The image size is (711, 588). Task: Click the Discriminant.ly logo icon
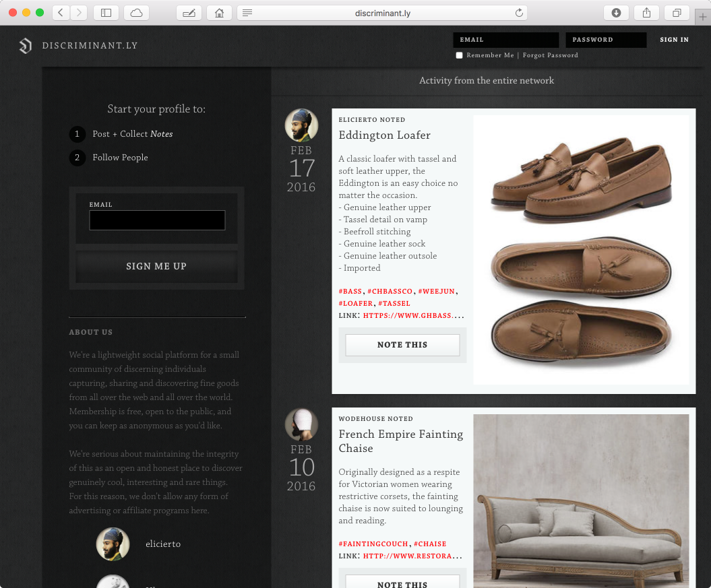[25, 46]
